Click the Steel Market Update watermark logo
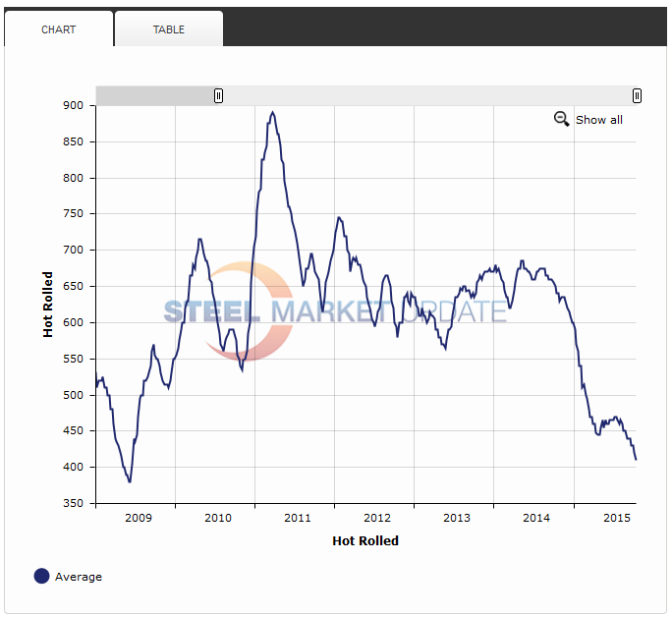The width and height of the screenshot is (672, 617). [x=334, y=311]
